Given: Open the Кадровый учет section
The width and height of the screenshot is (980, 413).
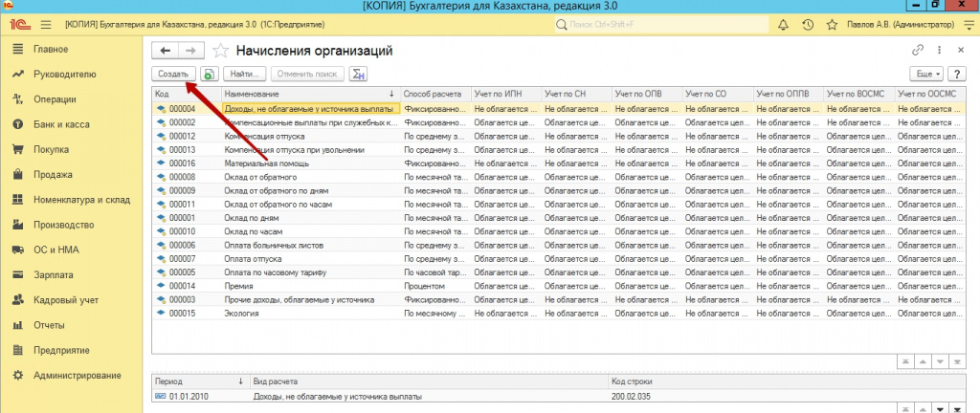Looking at the screenshot, I should [x=66, y=300].
